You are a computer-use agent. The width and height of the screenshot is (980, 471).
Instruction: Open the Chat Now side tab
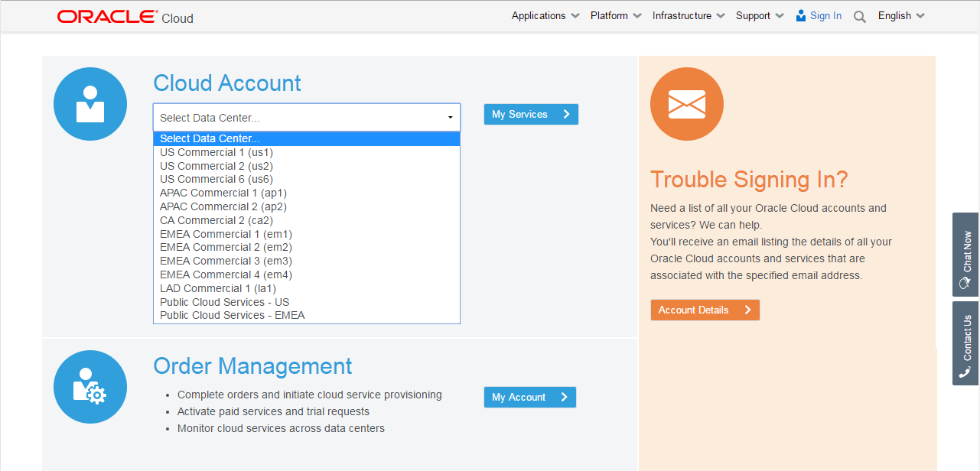pos(965,255)
